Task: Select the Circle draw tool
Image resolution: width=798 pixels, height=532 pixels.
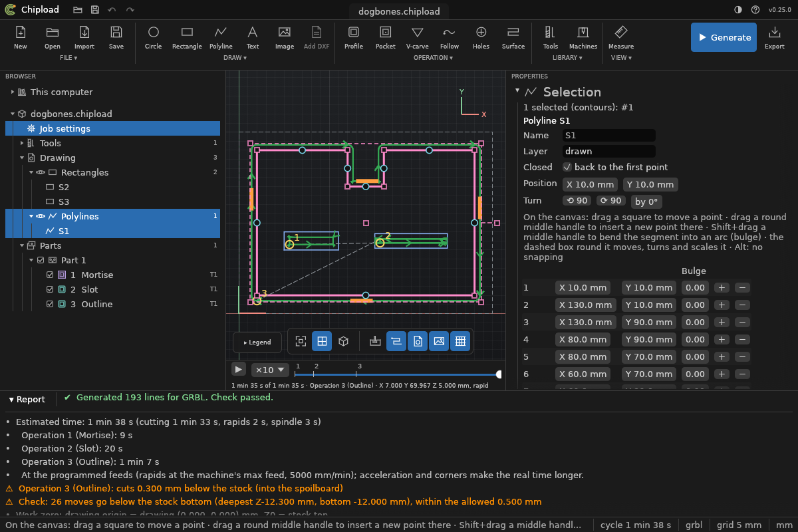Action: (154, 37)
